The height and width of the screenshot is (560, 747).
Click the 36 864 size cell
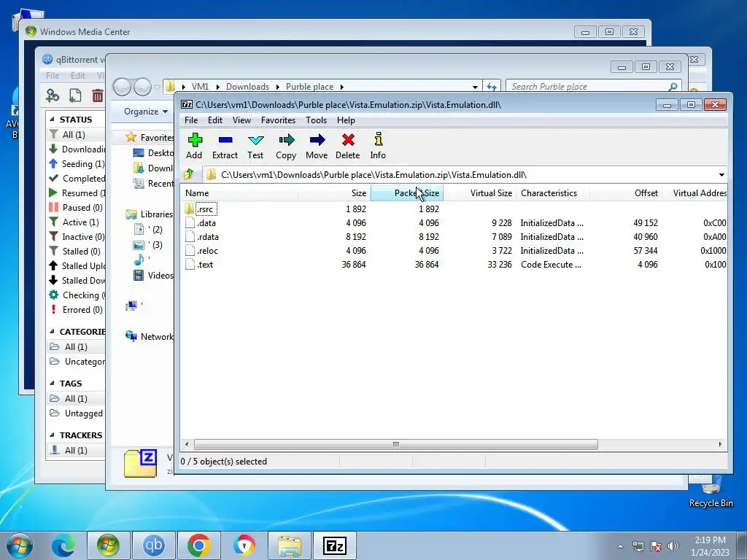(x=354, y=264)
